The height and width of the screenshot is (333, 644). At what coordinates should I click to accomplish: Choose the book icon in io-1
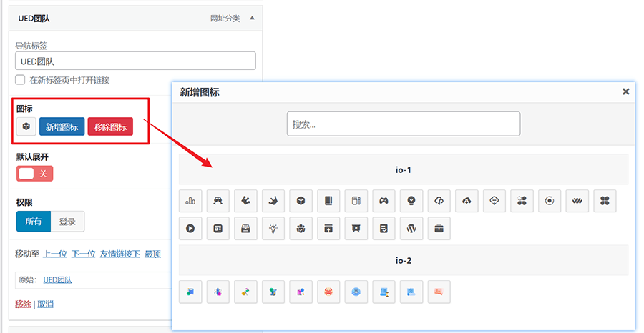[328, 202]
